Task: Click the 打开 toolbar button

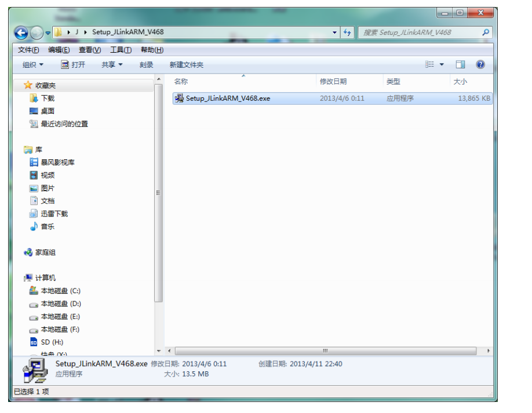Action: tap(73, 64)
